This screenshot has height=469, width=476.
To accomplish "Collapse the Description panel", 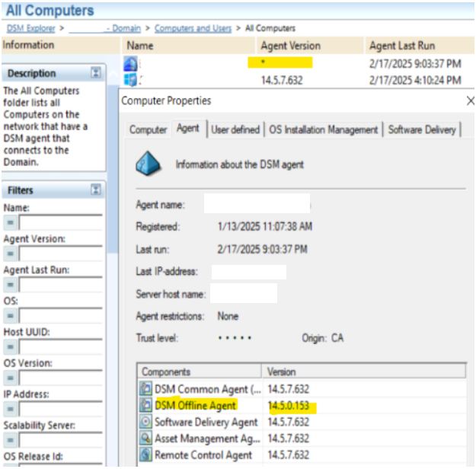I will tap(96, 73).
